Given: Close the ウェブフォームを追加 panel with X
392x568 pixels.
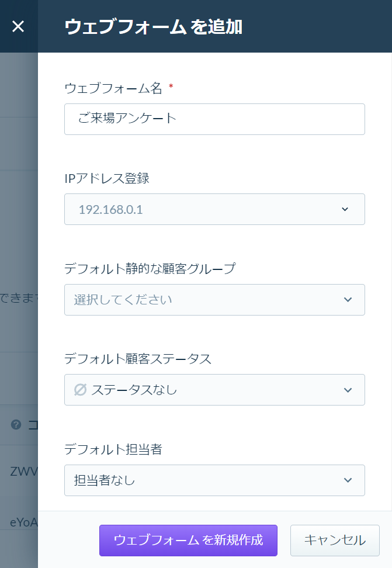Looking at the screenshot, I should [18, 26].
